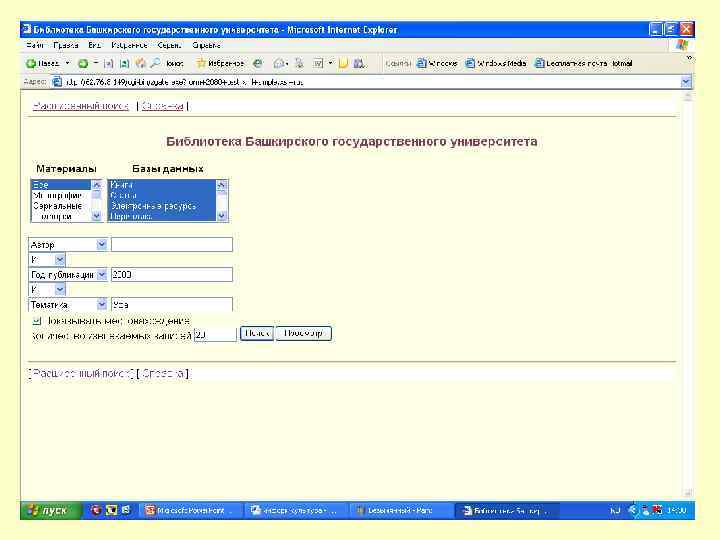Open Favorites (Избранное) star button
The width and height of the screenshot is (720, 540).
[x=220, y=63]
